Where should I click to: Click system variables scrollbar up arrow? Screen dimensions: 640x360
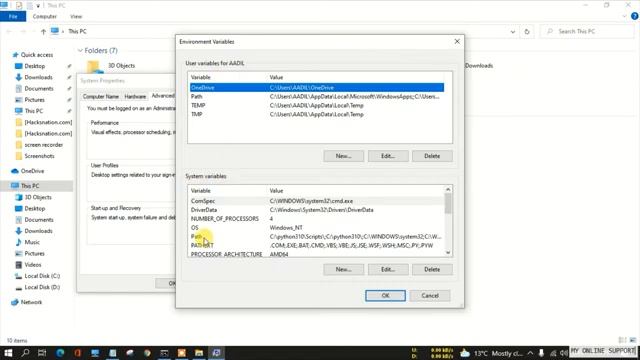(448, 189)
